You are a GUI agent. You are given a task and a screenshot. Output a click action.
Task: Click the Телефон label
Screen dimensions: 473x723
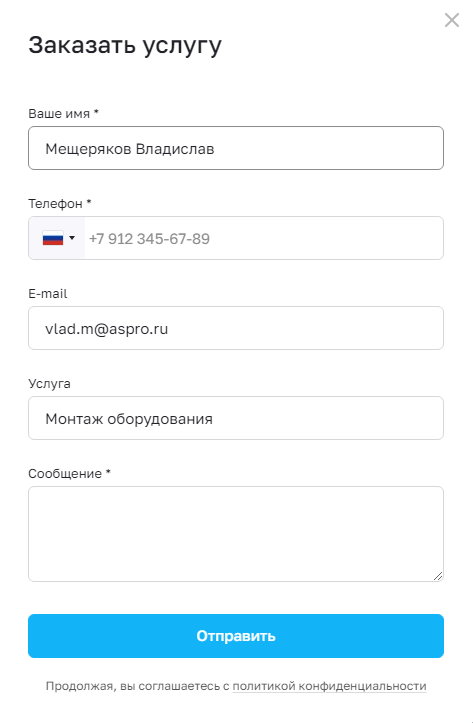point(55,203)
